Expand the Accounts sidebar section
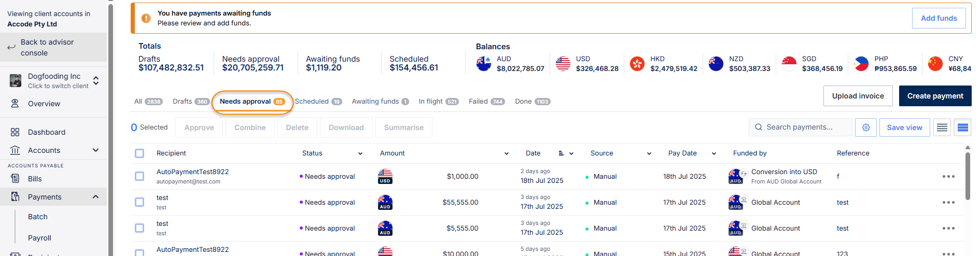The height and width of the screenshot is (256, 980). [x=95, y=150]
